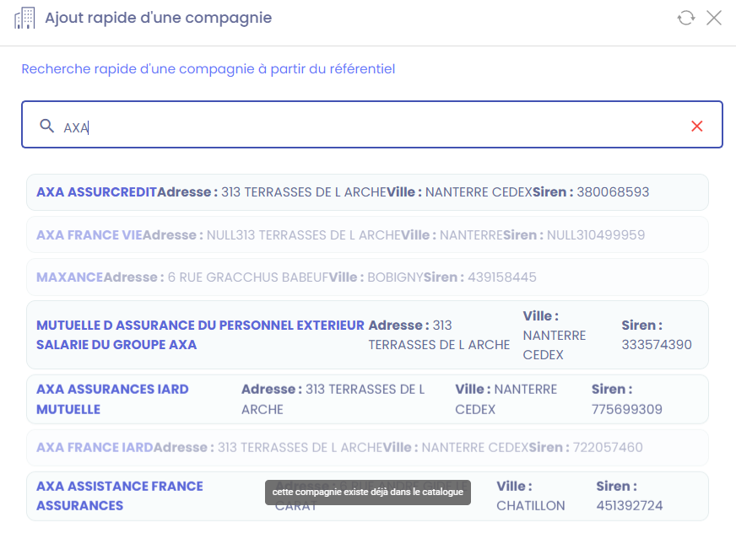Click the building icon beside the dialog title

tap(24, 18)
